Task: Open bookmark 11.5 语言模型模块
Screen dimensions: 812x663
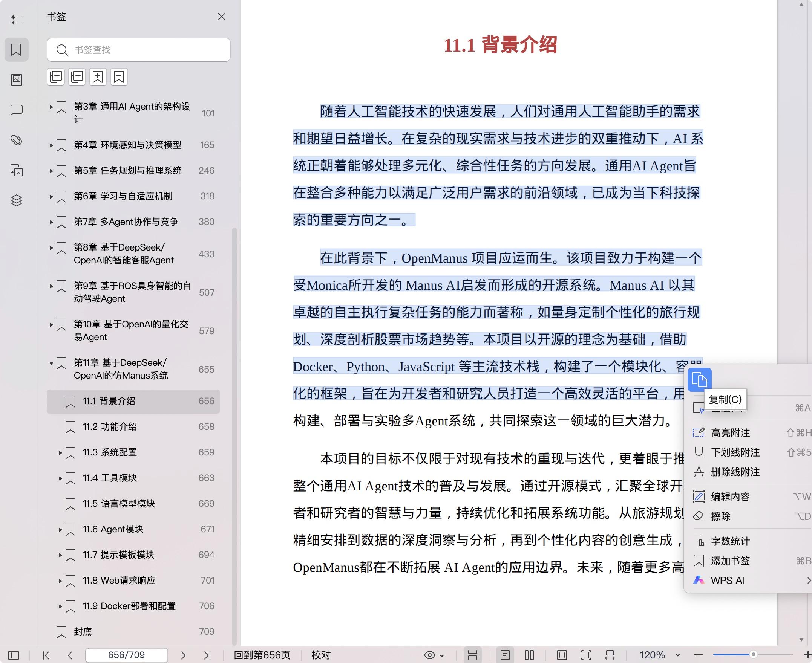Action: point(133,503)
